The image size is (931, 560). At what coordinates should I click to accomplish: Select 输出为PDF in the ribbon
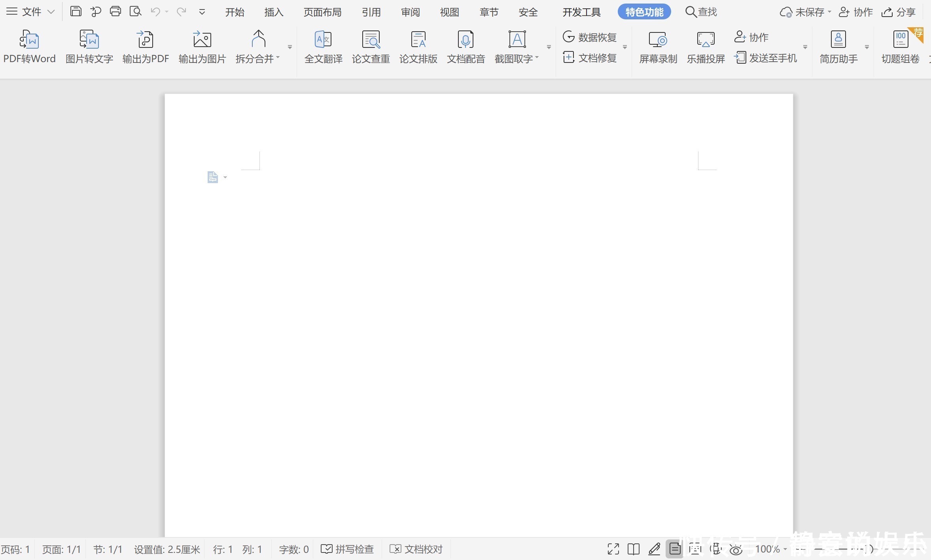tap(146, 47)
